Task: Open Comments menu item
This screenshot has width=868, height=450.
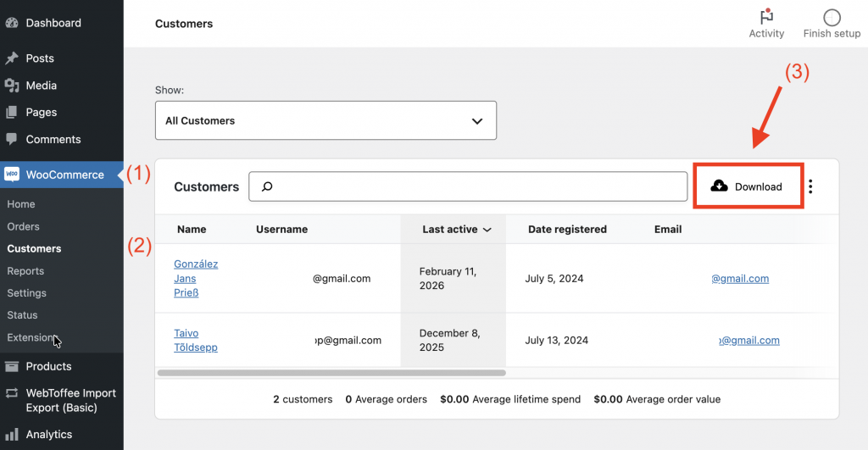Action: pos(53,139)
